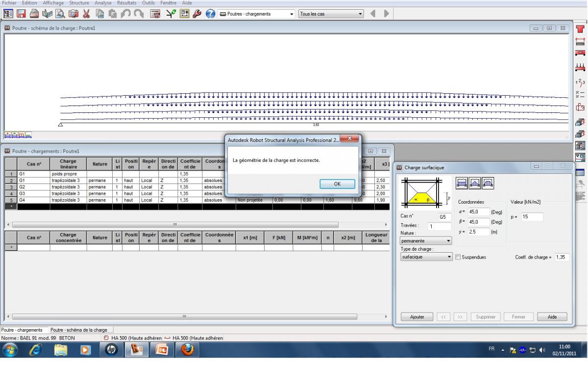588x368 pixels.
Task: Click the small icon strip under the beam schema
Action: tap(18, 134)
